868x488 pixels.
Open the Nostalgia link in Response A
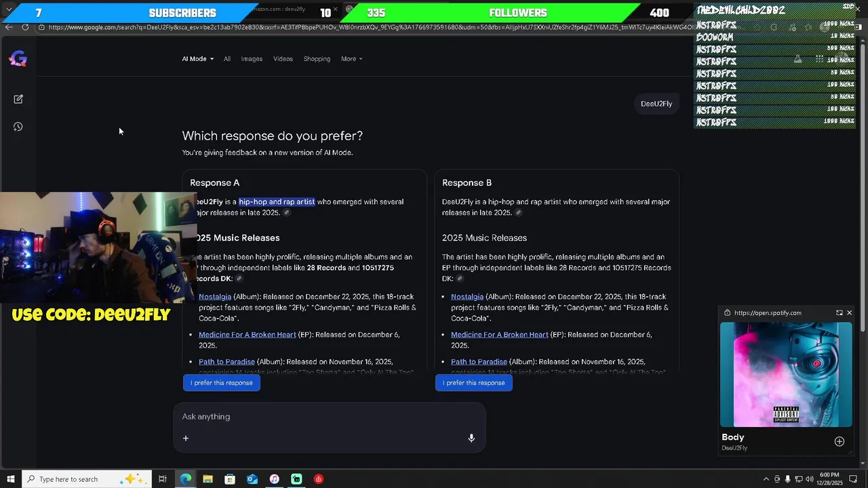tap(215, 297)
